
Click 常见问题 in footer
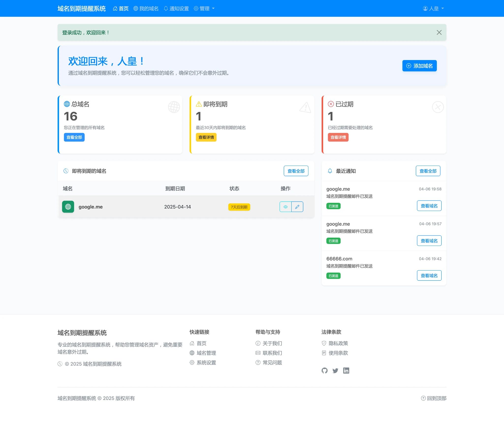pos(269,363)
